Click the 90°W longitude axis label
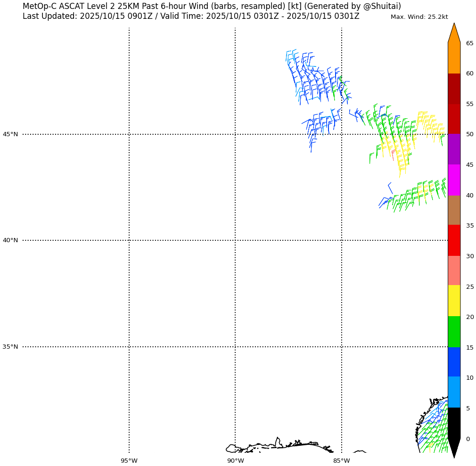 [x=235, y=461]
